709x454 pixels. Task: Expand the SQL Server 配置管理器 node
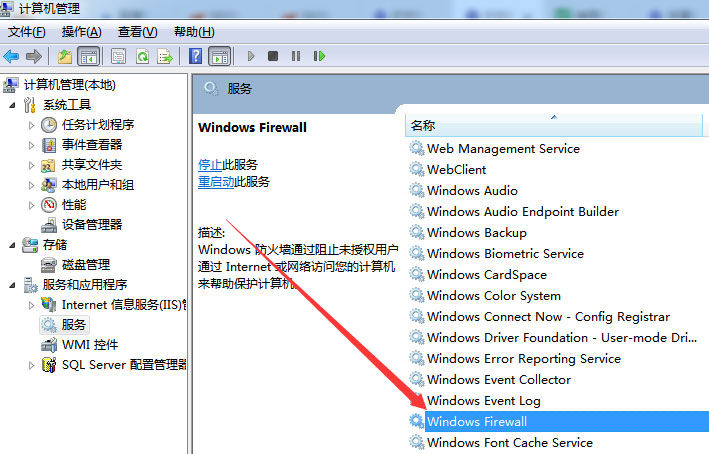(31, 365)
